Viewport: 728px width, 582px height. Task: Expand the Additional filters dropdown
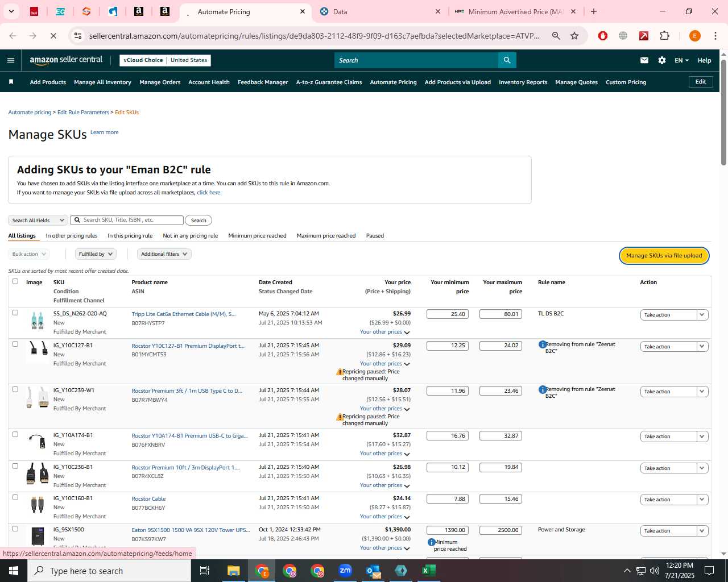pos(164,254)
